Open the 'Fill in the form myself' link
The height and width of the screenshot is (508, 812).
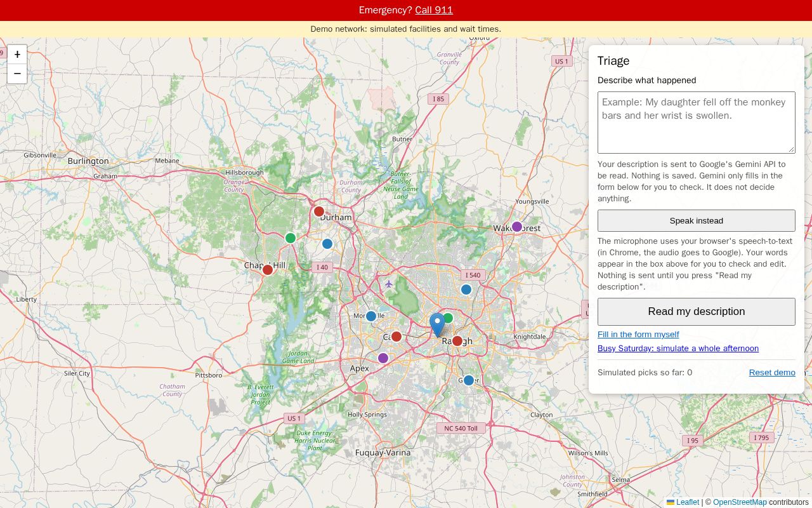coord(638,335)
